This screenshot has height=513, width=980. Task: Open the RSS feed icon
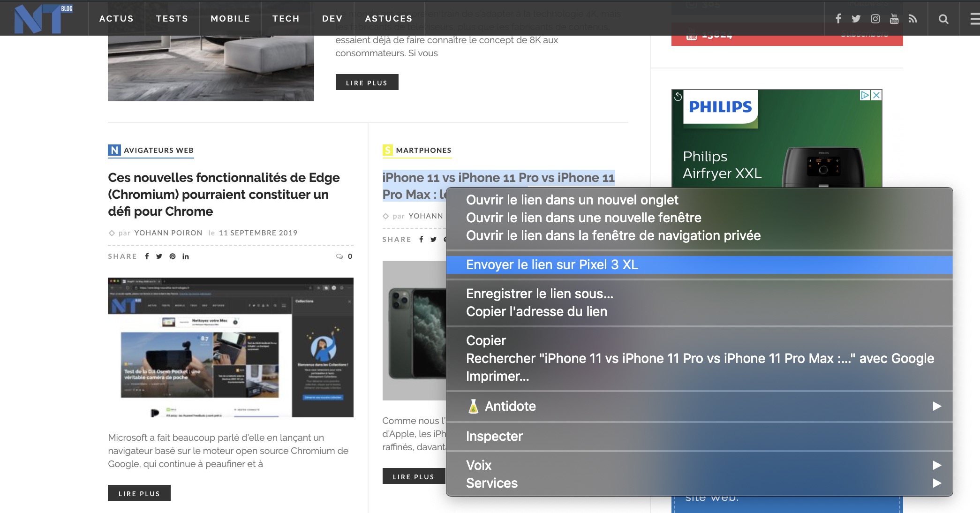[x=912, y=19]
